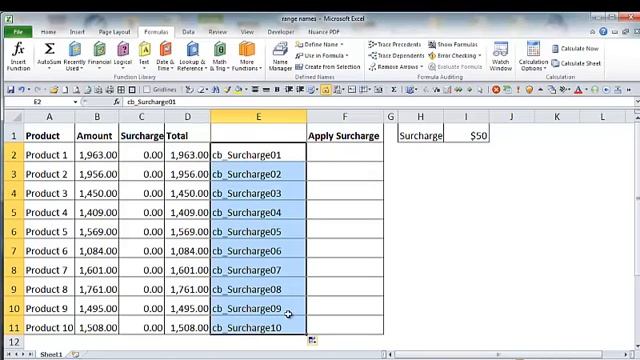The height and width of the screenshot is (360, 640).
Task: Open the Watch Window
Action: coord(501,56)
